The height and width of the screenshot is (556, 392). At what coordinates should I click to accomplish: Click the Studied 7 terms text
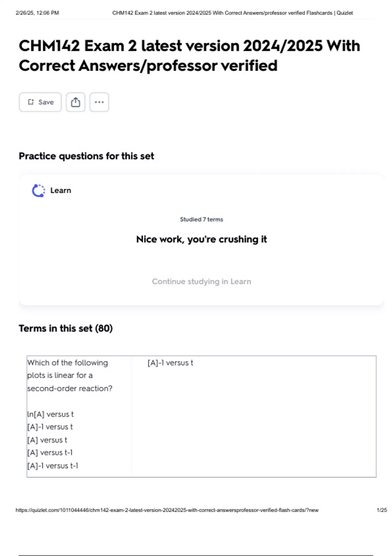201,219
